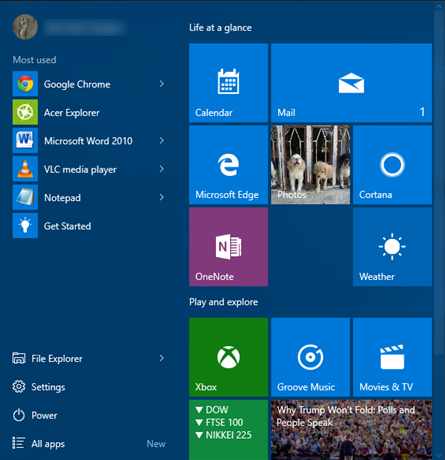
Task: Launch the Microsoft Edge tile
Action: (228, 165)
